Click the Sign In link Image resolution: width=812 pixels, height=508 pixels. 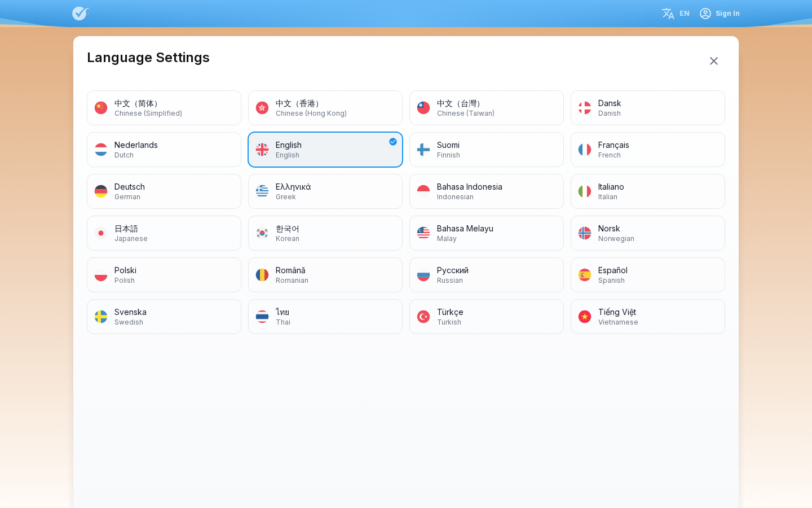click(727, 14)
